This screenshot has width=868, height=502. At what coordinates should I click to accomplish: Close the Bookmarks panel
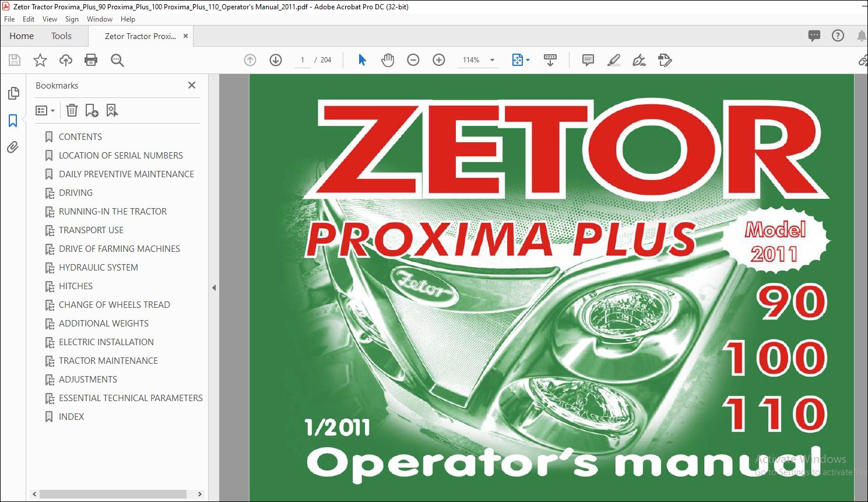coord(192,85)
